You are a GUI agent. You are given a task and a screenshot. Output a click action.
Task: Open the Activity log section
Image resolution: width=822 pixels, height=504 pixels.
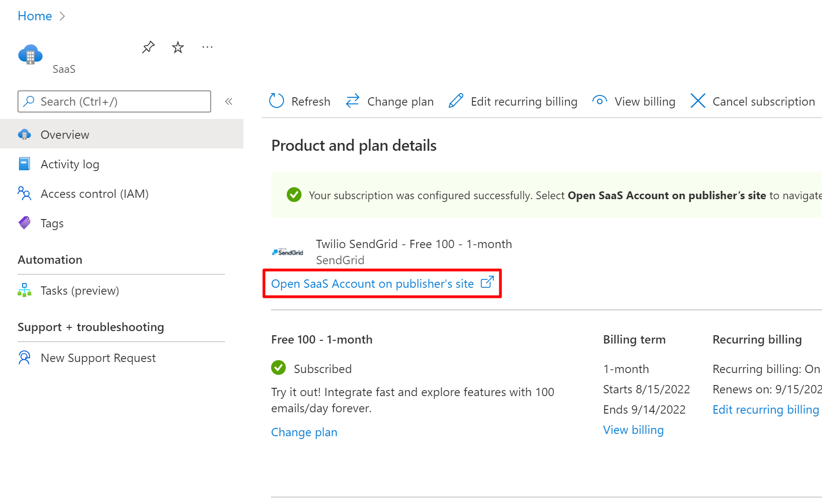point(70,164)
